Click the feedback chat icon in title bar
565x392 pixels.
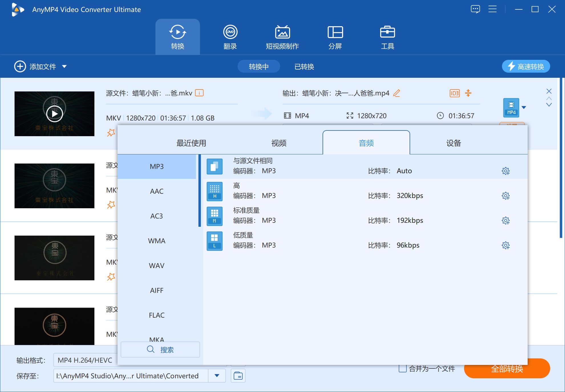coord(475,9)
